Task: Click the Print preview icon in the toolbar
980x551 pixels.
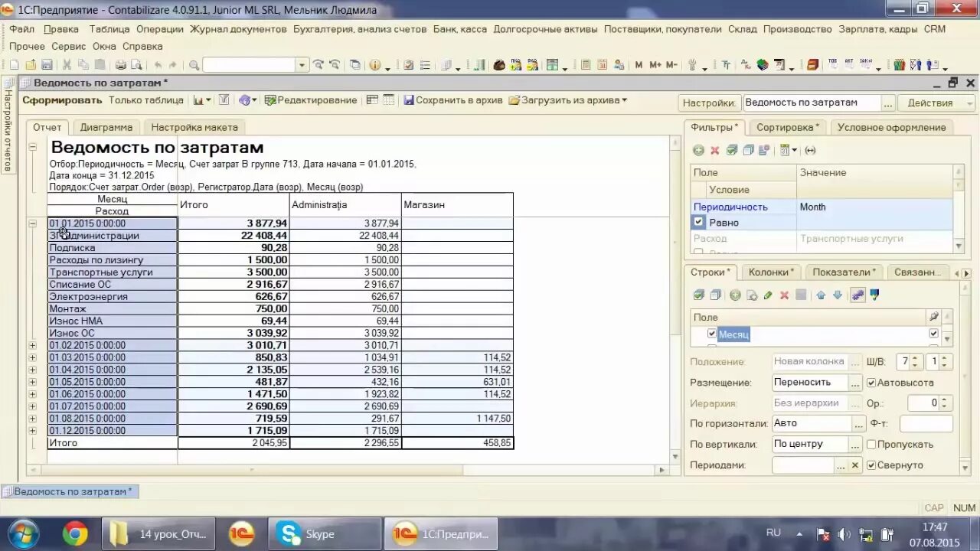Action: point(136,65)
